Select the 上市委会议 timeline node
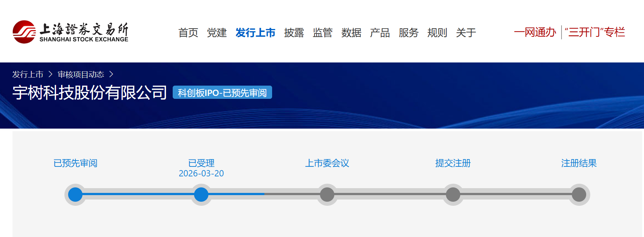644x237 pixels. click(327, 194)
